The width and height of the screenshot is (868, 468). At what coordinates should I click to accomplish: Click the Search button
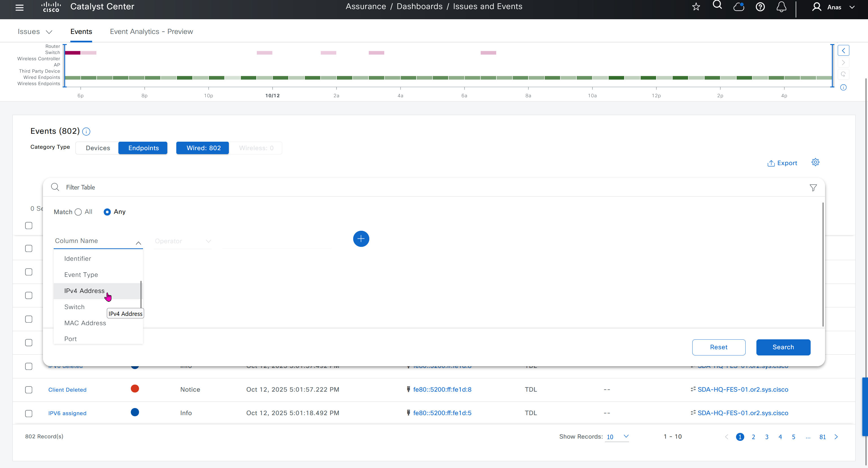point(783,347)
